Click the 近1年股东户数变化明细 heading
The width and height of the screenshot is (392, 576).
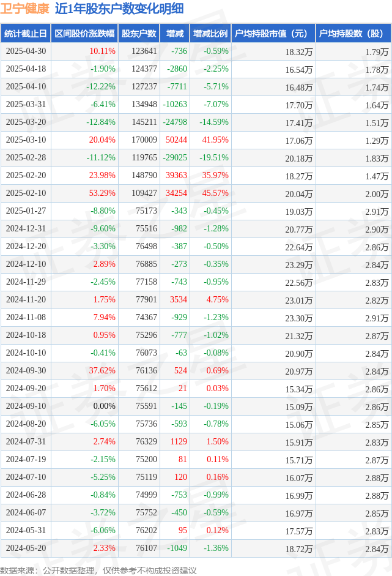click(119, 9)
